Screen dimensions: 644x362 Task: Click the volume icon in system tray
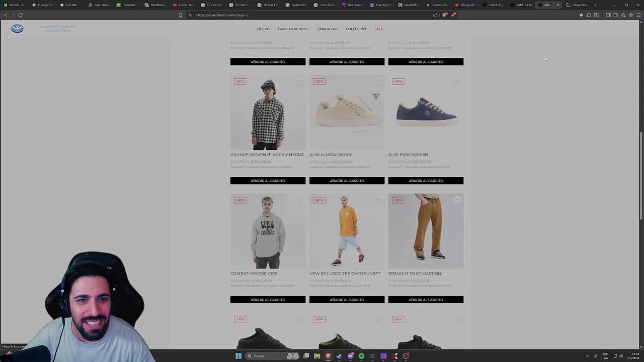click(621, 356)
